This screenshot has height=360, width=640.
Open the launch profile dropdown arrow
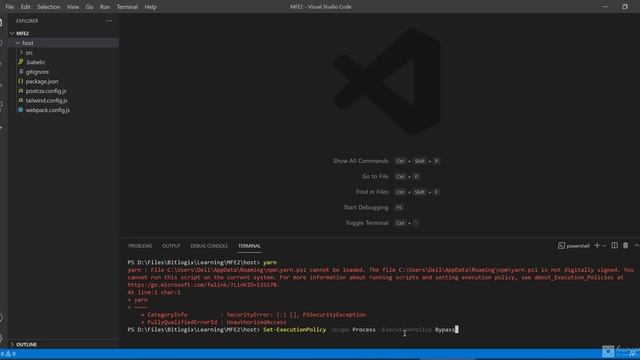[604, 246]
